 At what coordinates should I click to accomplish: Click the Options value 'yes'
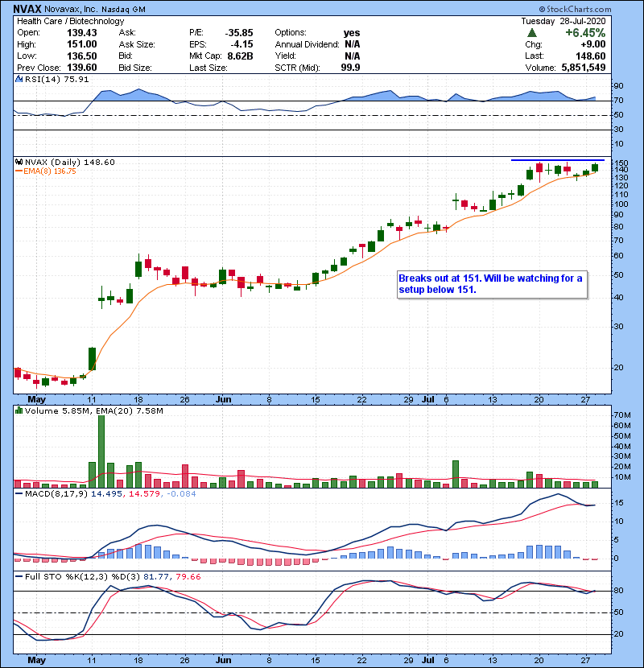coord(352,33)
